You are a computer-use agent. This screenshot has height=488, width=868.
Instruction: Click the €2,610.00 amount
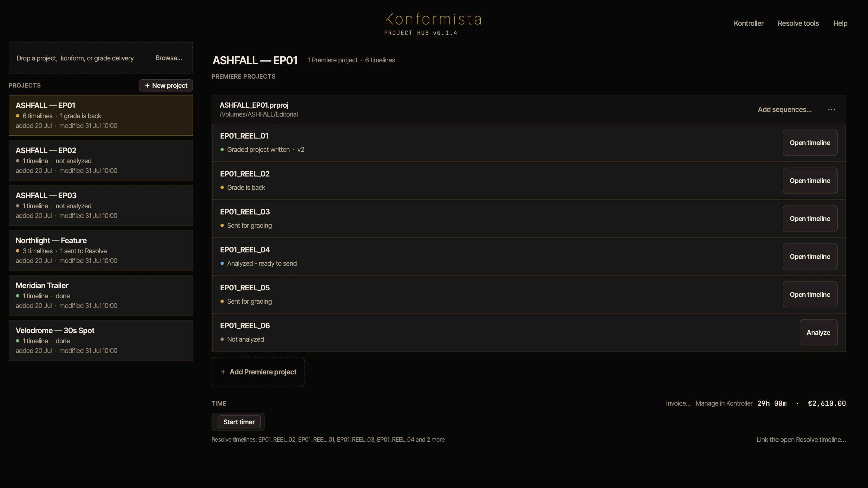(826, 403)
